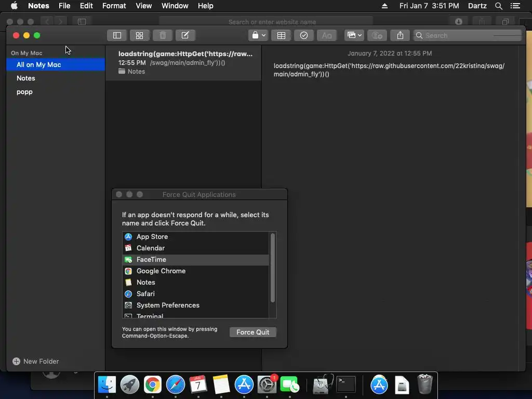Select Google Chrome in Force Quit list
The width and height of the screenshot is (532, 399).
click(x=196, y=271)
